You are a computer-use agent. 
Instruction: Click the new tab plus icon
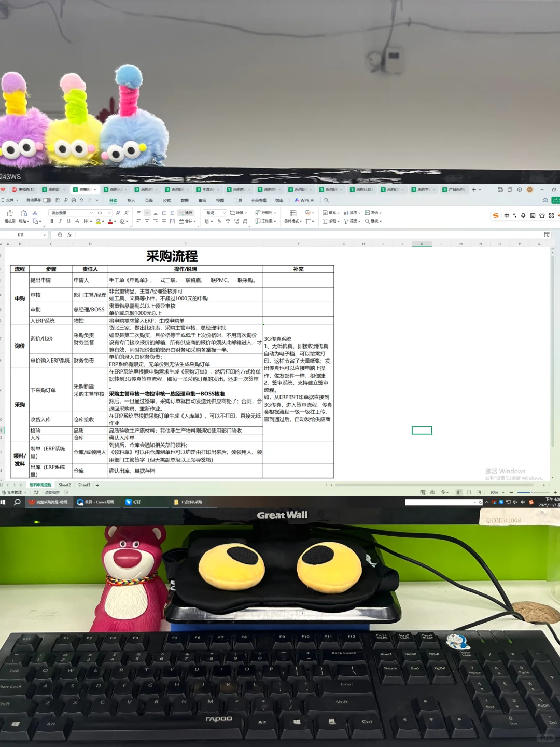tap(473, 189)
